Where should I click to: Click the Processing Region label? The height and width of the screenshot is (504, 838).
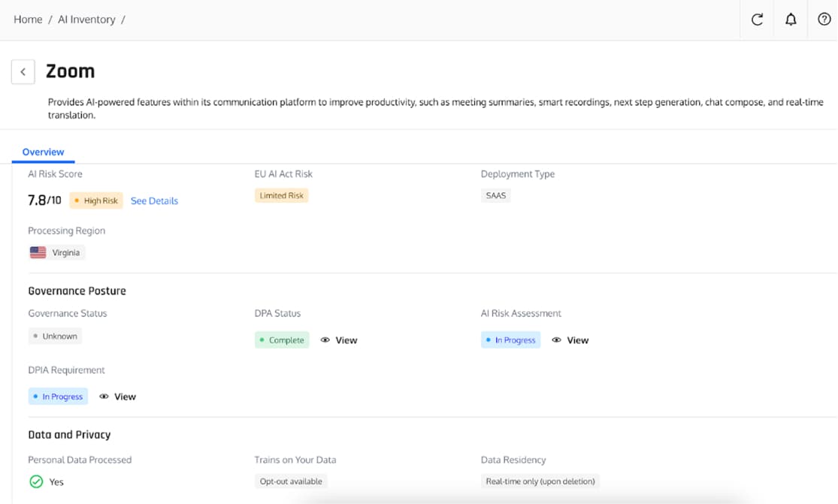pyautogui.click(x=67, y=231)
